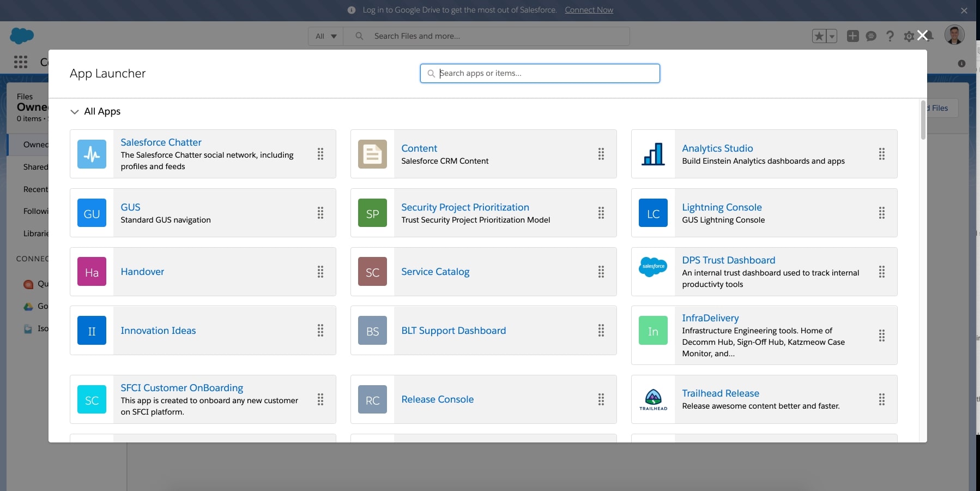Click the RC Release Console icon
This screenshot has width=980, height=491.
(x=372, y=399)
